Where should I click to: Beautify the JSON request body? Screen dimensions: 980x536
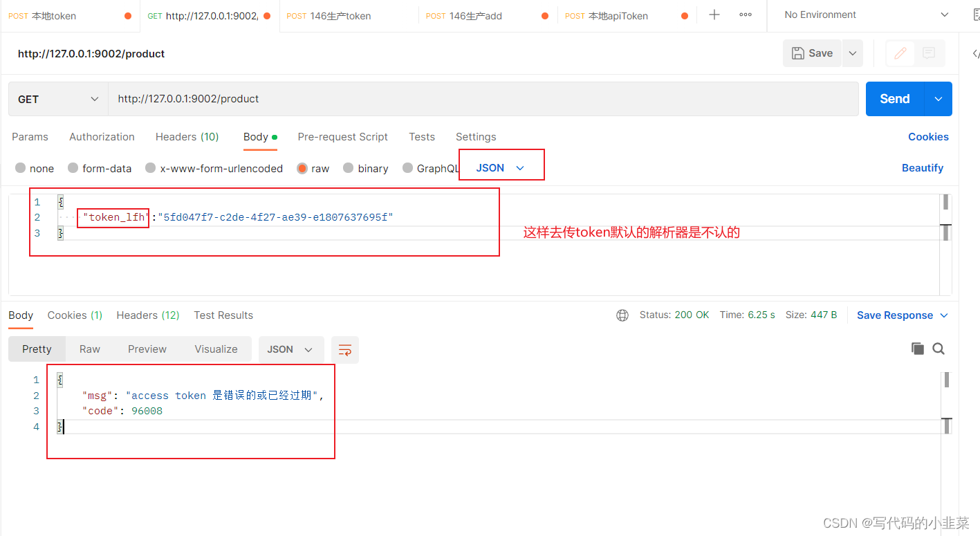923,167
